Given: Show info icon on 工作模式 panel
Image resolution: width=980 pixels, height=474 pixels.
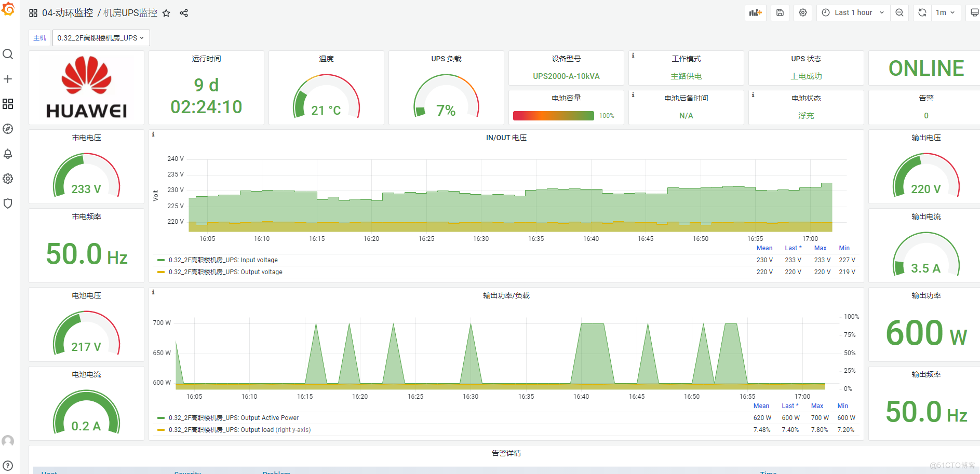Looking at the screenshot, I should [633, 55].
